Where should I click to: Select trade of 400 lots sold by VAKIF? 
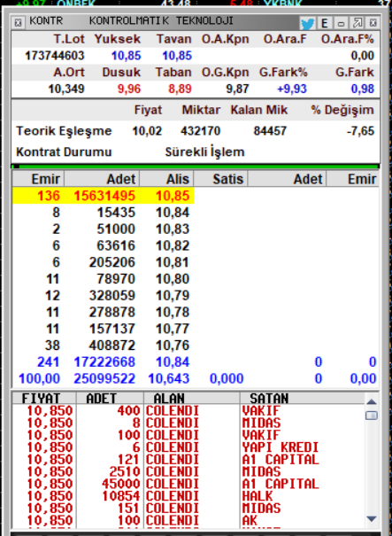(x=188, y=410)
